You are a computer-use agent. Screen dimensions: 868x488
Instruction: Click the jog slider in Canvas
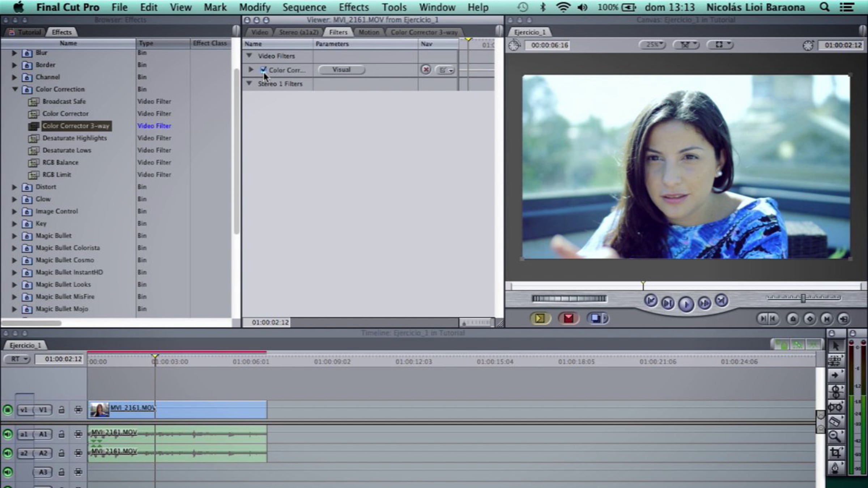pyautogui.click(x=803, y=299)
